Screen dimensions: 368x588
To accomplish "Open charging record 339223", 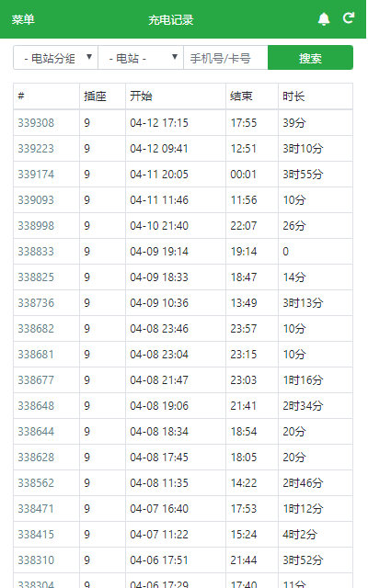I will point(36,149).
